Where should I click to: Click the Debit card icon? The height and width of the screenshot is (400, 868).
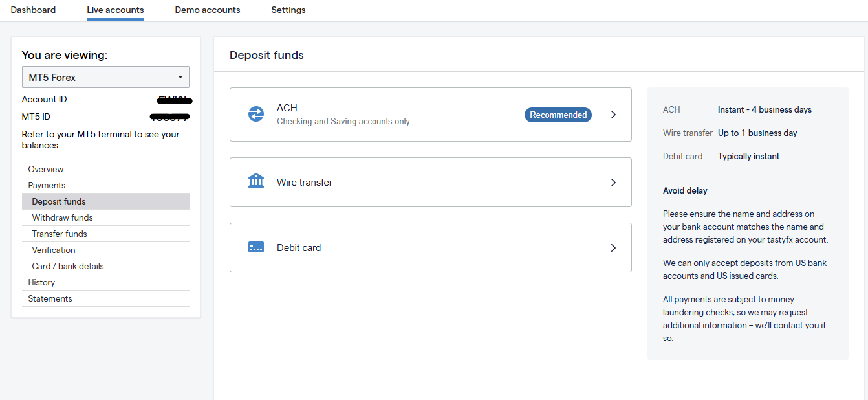point(256,247)
